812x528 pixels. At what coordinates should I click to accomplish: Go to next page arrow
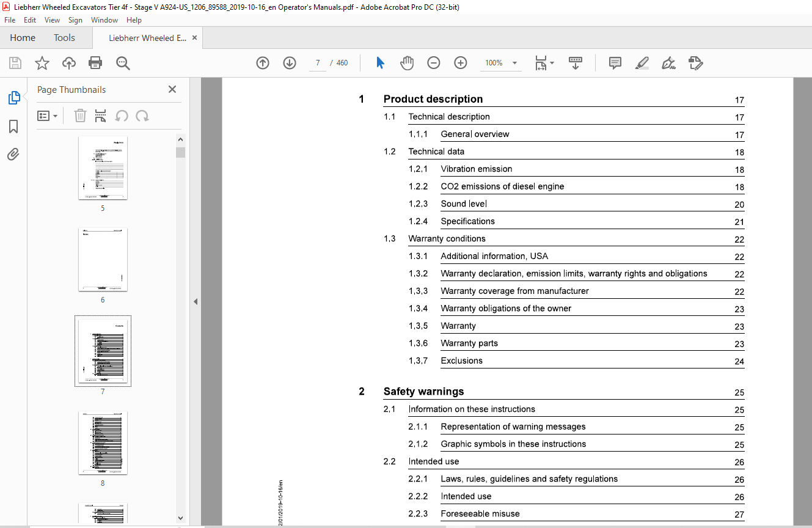pos(290,63)
